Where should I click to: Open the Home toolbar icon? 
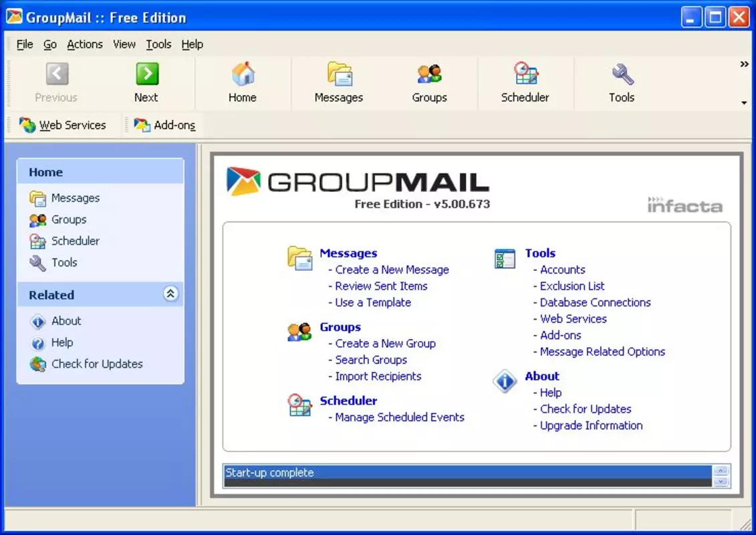pyautogui.click(x=243, y=74)
